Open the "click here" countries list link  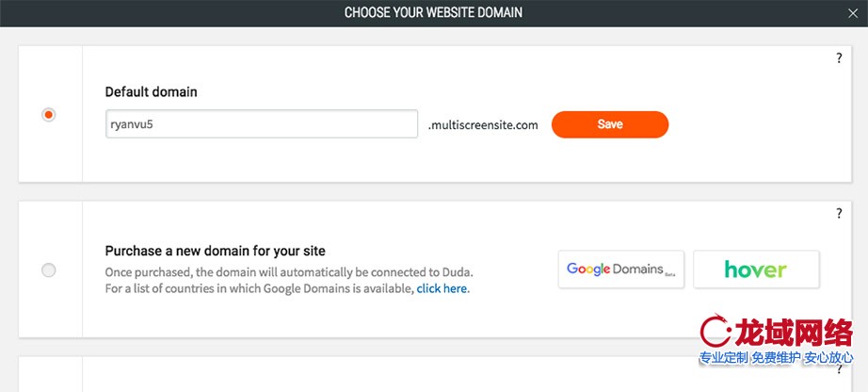pyautogui.click(x=442, y=288)
